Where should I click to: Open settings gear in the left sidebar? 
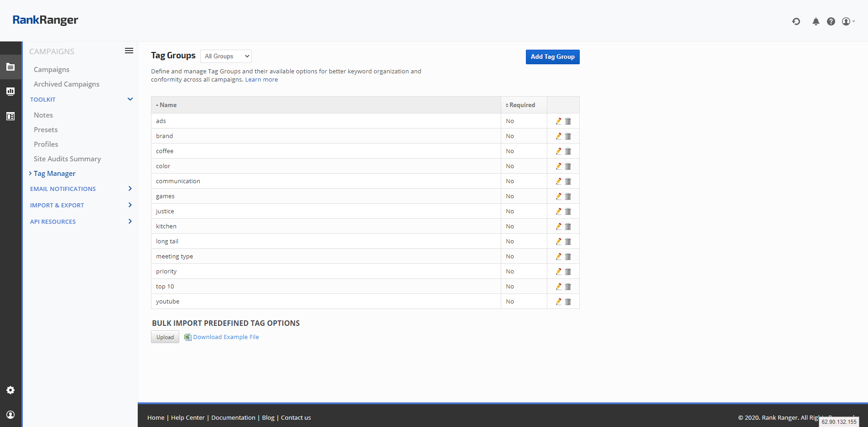tap(10, 390)
